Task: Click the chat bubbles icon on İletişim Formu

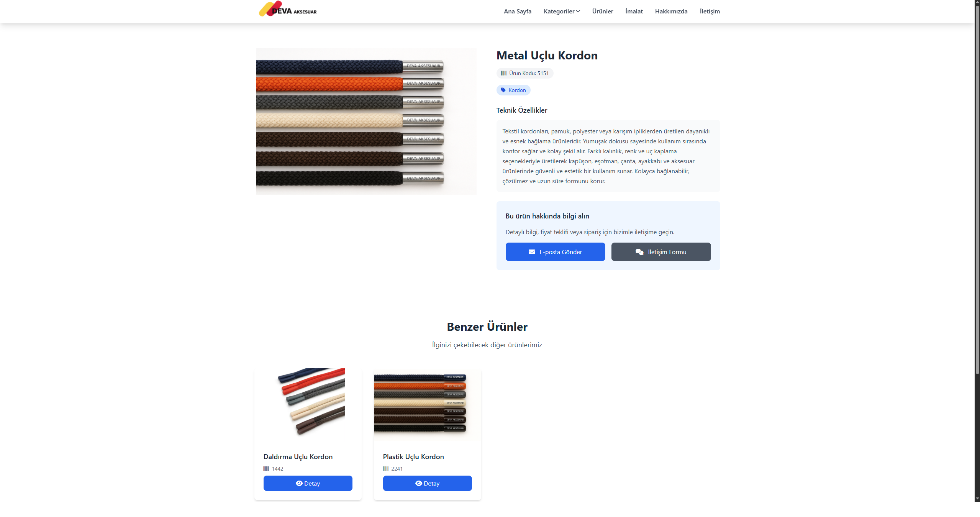Action: [639, 252]
